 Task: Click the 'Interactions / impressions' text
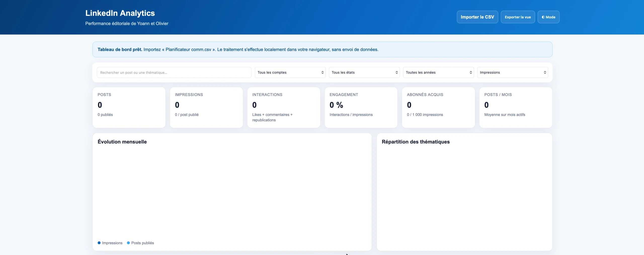pyautogui.click(x=351, y=115)
